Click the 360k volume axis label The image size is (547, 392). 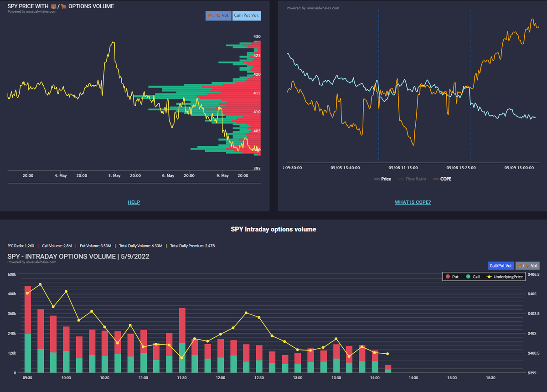click(x=11, y=314)
